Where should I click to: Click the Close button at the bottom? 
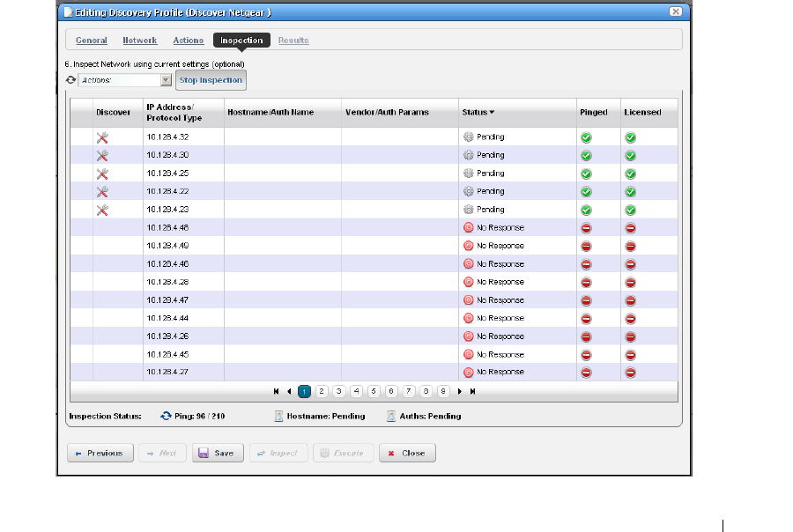click(407, 453)
